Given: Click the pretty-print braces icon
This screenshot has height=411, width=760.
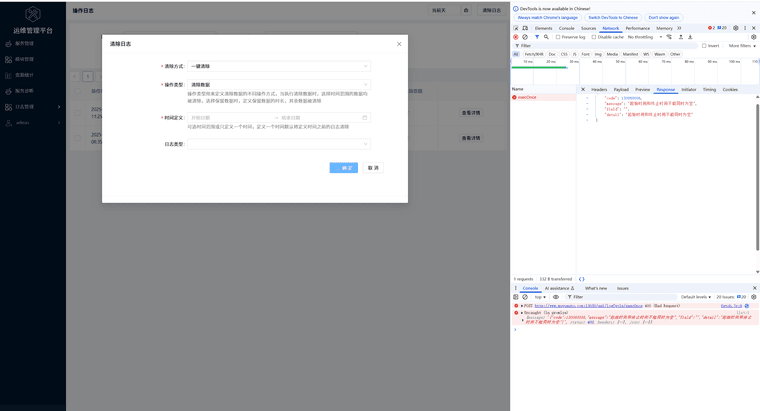Looking at the screenshot, I should (x=582, y=279).
